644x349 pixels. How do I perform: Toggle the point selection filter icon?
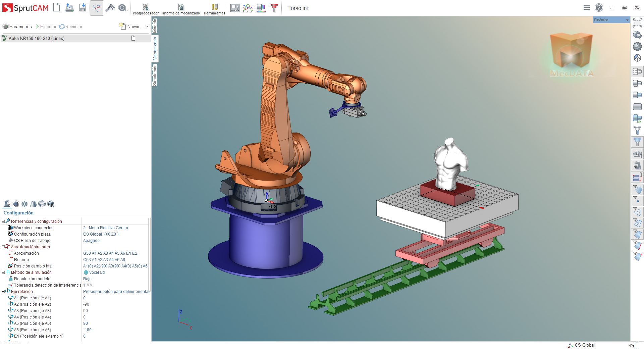637,200
